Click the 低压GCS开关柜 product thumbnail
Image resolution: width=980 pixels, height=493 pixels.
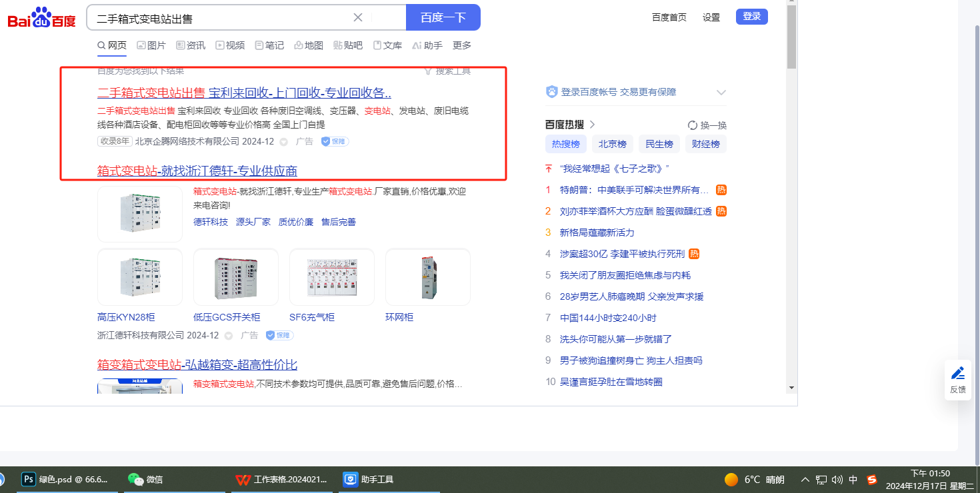[x=236, y=277]
